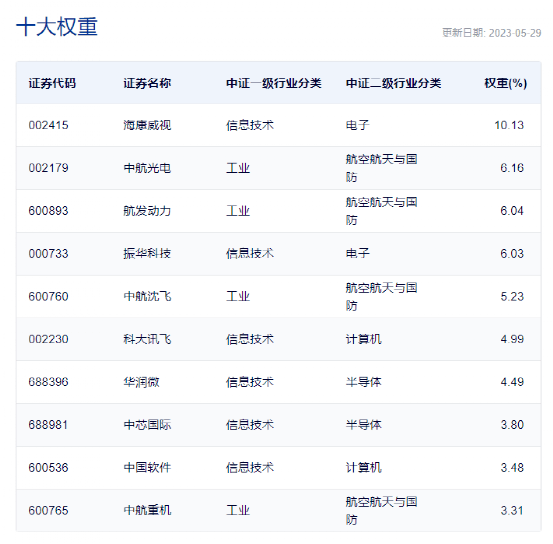The width and height of the screenshot is (553, 544).
Task: Click weight value 6.03
Action: coord(512,254)
